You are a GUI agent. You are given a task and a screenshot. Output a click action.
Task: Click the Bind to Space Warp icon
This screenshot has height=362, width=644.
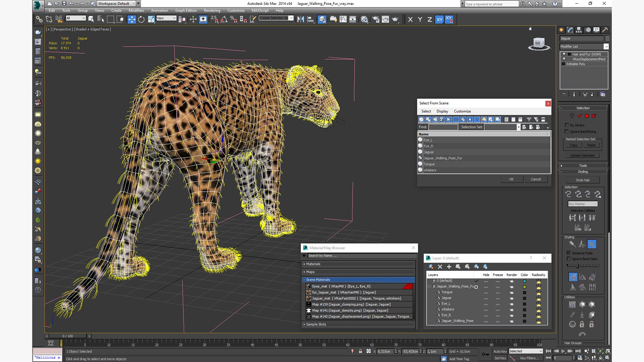pos(59,19)
